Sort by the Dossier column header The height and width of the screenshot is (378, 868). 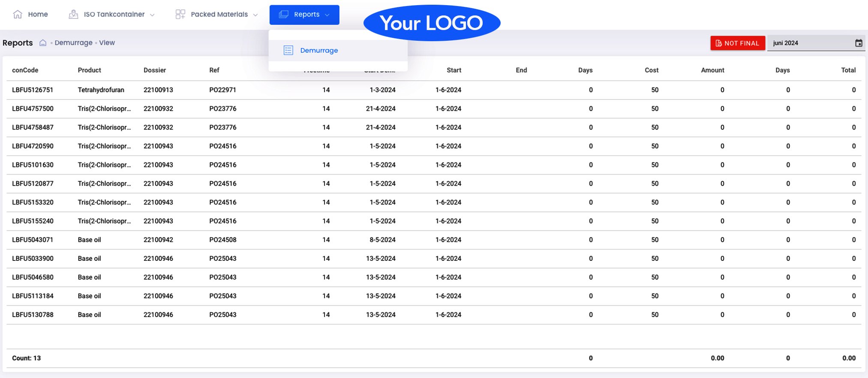coord(155,70)
